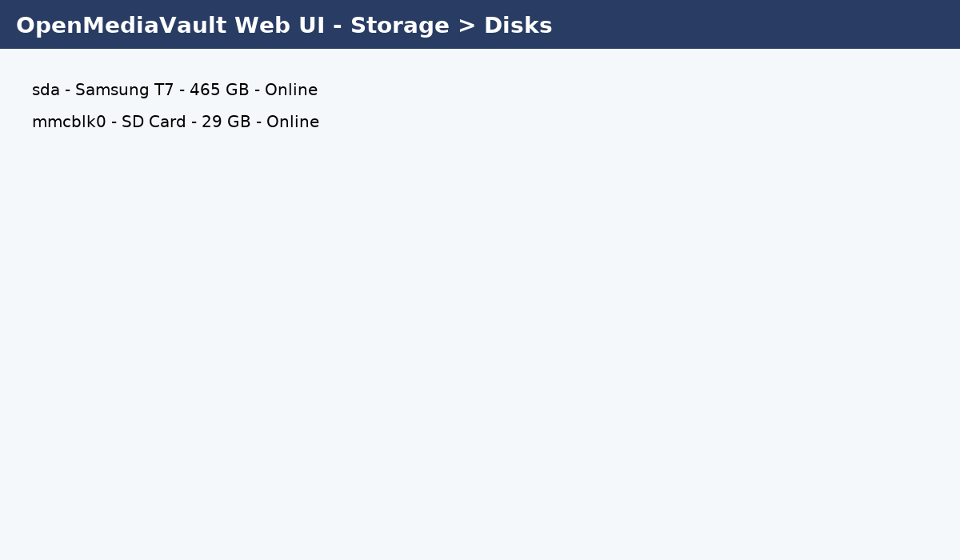Click the 465 GB capacity value
This screenshot has height=560, width=960.
tap(219, 90)
